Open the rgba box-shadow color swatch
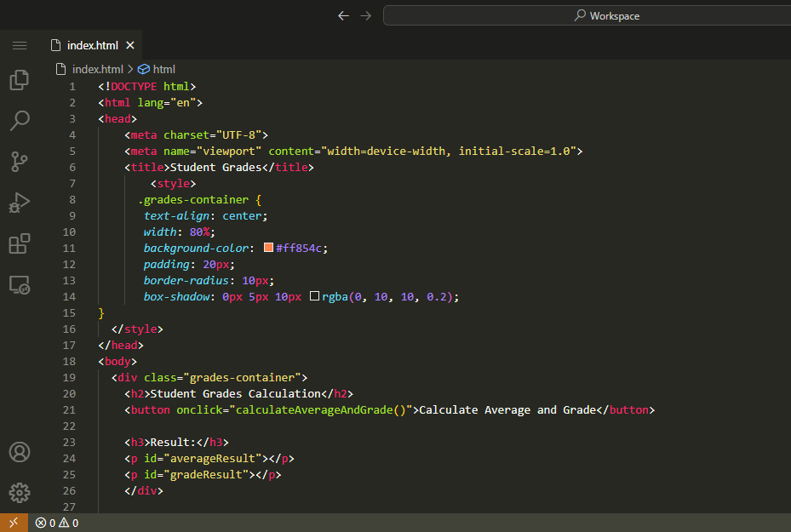The image size is (791, 532). [314, 296]
